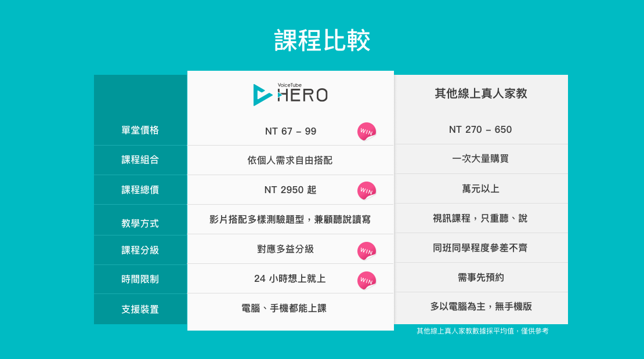Click the NT 270 – 650 price cell
644x359 pixels.
pos(480,130)
